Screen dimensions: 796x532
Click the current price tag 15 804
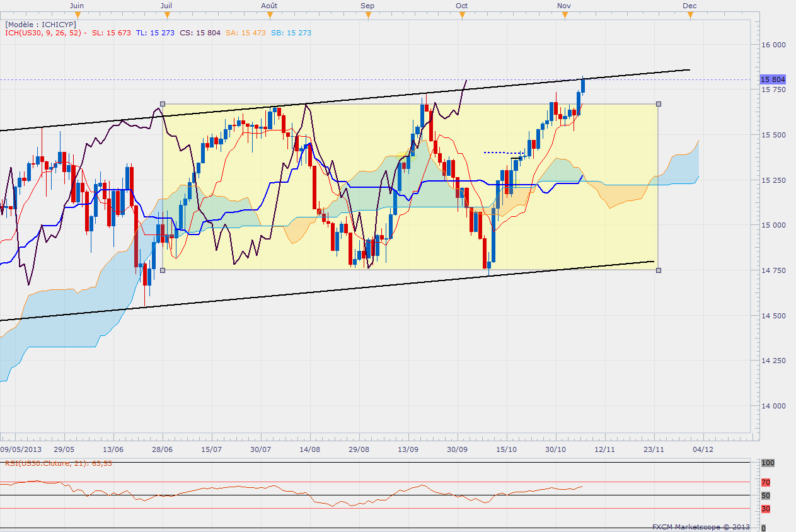point(773,79)
